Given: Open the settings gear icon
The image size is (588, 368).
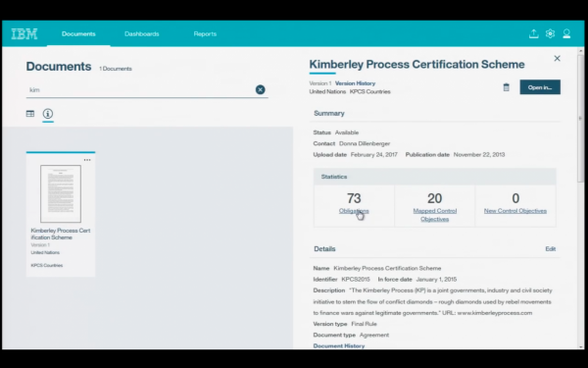Looking at the screenshot, I should point(550,33).
